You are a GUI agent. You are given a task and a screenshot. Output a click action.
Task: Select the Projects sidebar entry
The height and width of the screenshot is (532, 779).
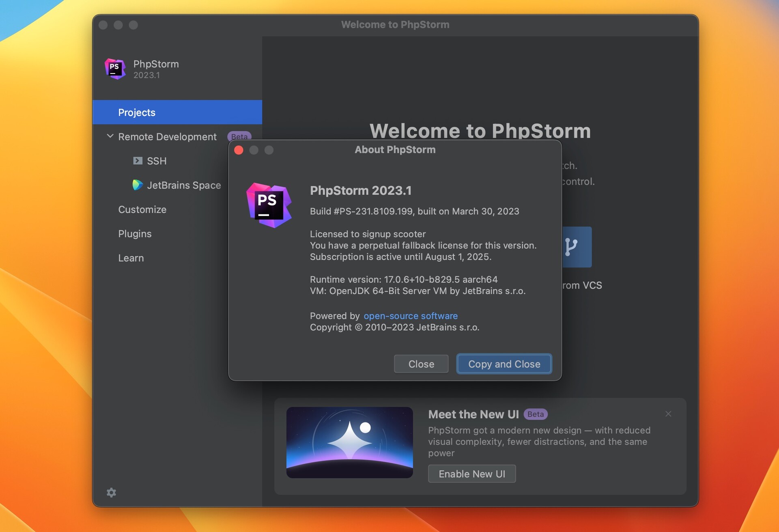[137, 112]
